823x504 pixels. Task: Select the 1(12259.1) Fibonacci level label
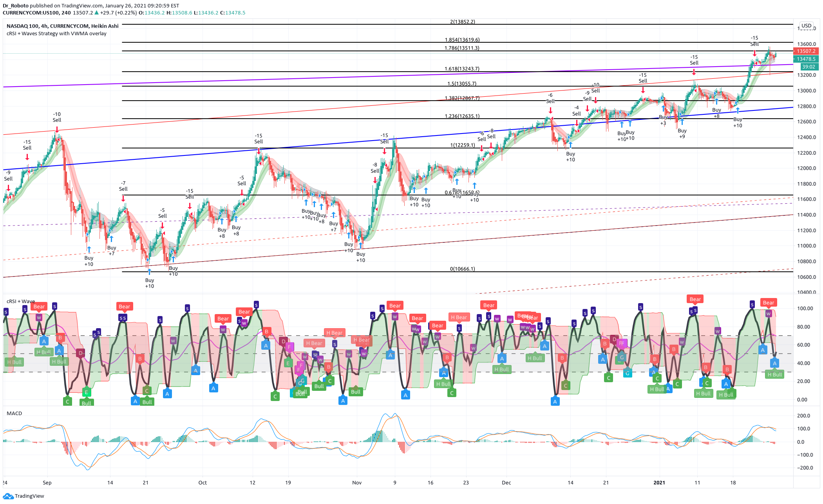[x=462, y=145]
